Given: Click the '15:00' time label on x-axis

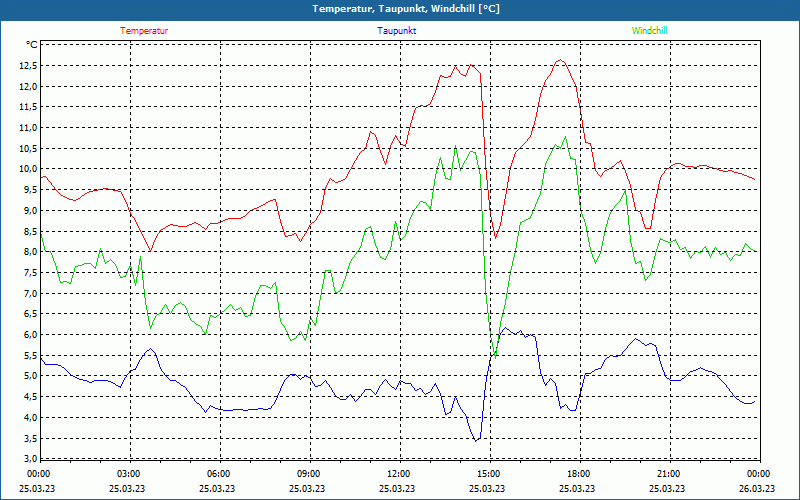Looking at the screenshot, I should [489, 474].
